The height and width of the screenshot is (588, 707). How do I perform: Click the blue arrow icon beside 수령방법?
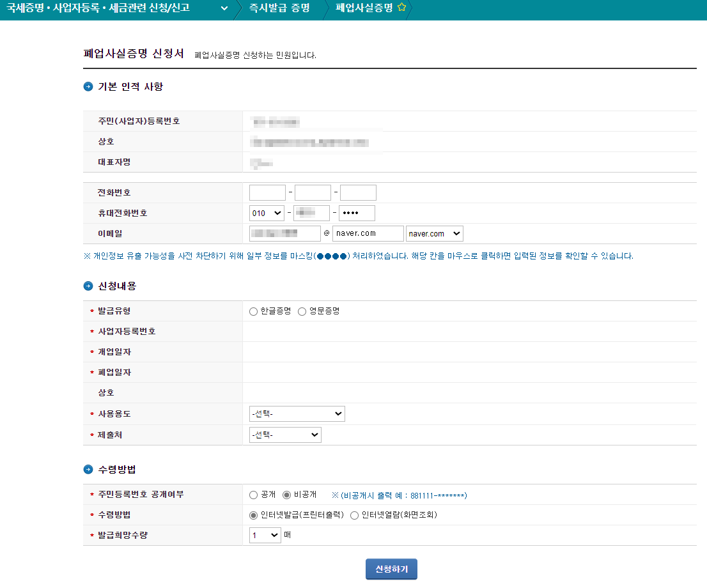88,469
